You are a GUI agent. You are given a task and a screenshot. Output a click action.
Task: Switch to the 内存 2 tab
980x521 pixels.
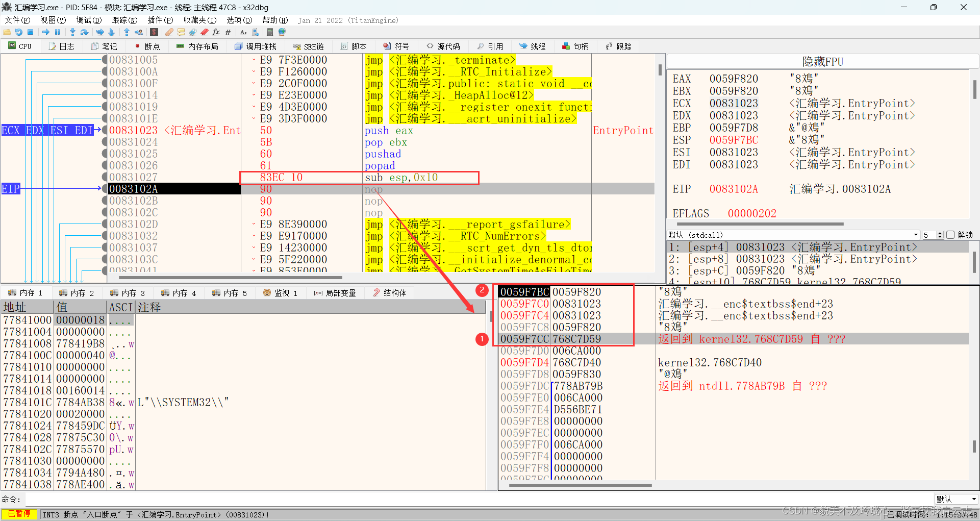77,292
